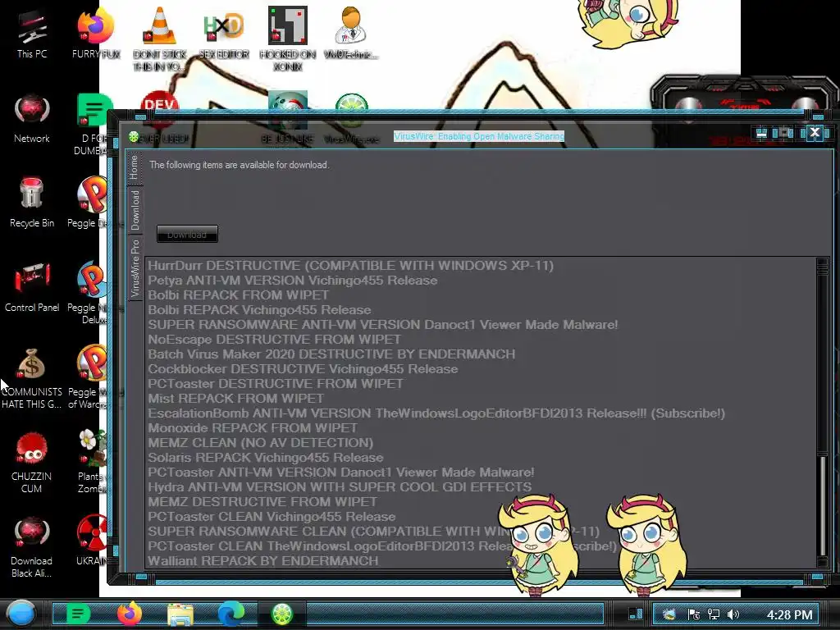This screenshot has width=840, height=630.
Task: Open the UKRAIN radiation-symbol icon
Action: click(92, 540)
